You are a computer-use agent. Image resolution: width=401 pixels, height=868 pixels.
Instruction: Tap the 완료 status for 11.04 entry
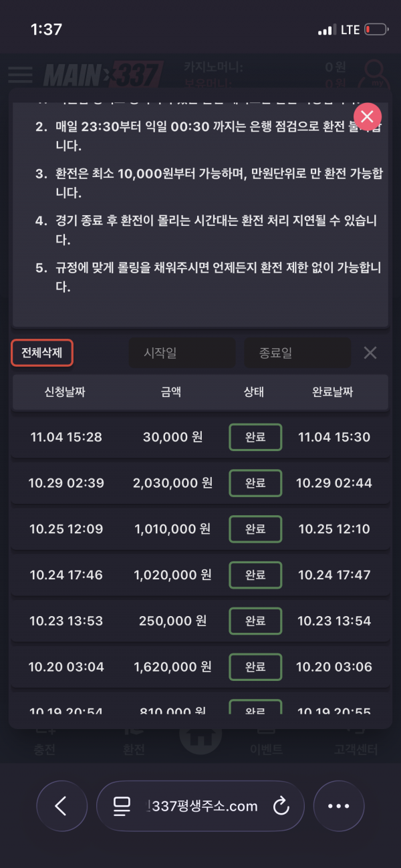pyautogui.click(x=255, y=437)
